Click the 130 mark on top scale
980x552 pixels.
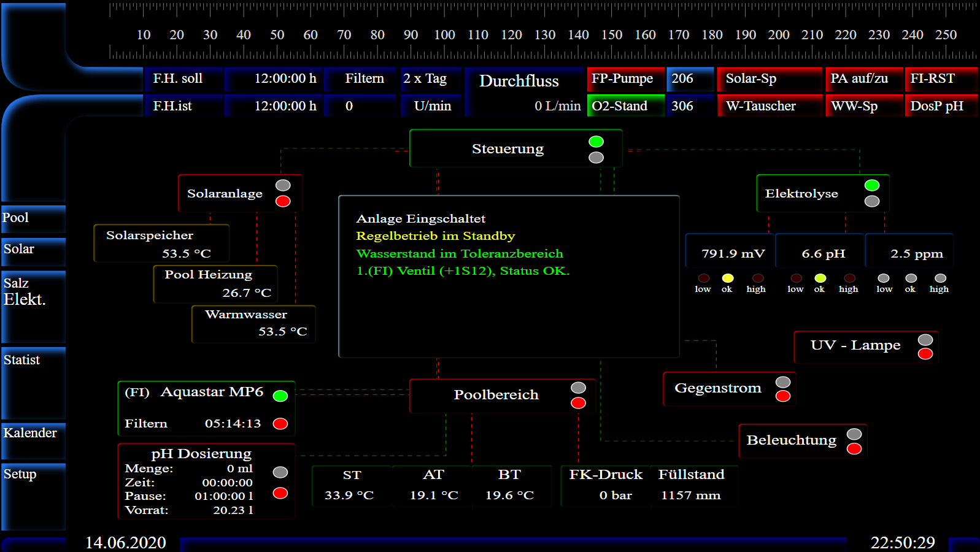coord(544,35)
